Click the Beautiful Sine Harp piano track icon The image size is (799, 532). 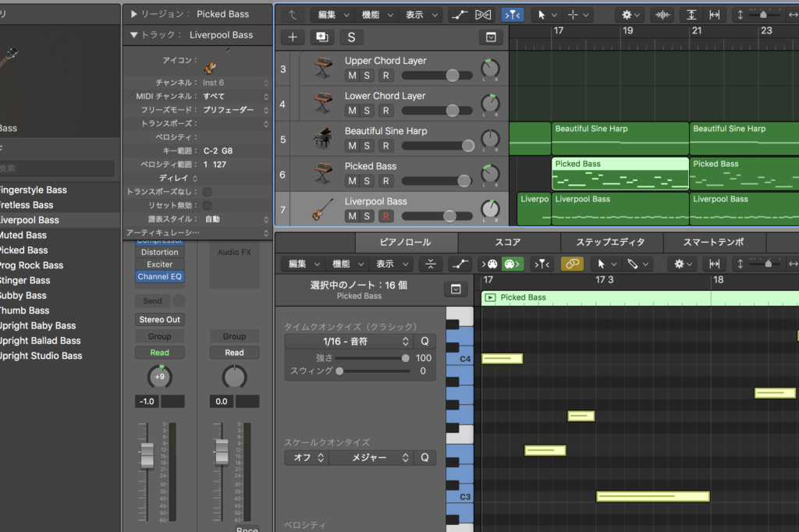click(322, 138)
